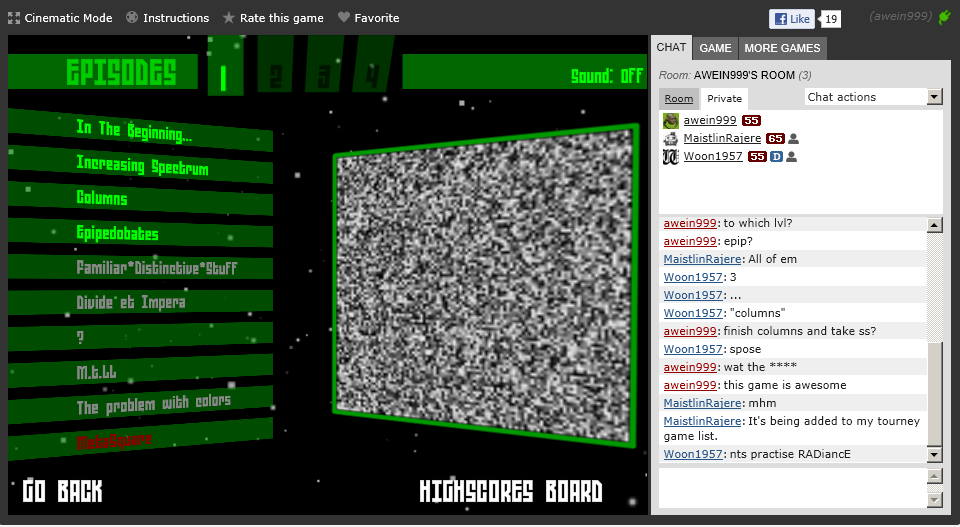Click the green plug connection icon
The image size is (960, 527).
tap(944, 17)
